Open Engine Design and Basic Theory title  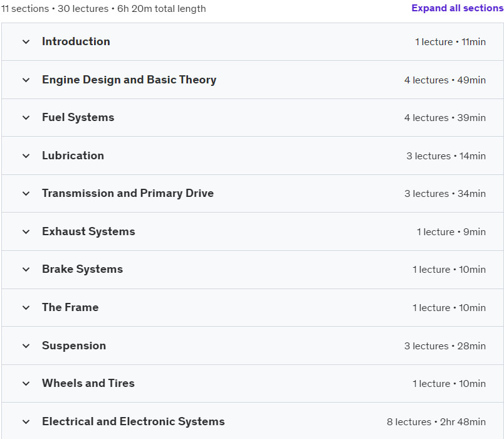tap(129, 80)
